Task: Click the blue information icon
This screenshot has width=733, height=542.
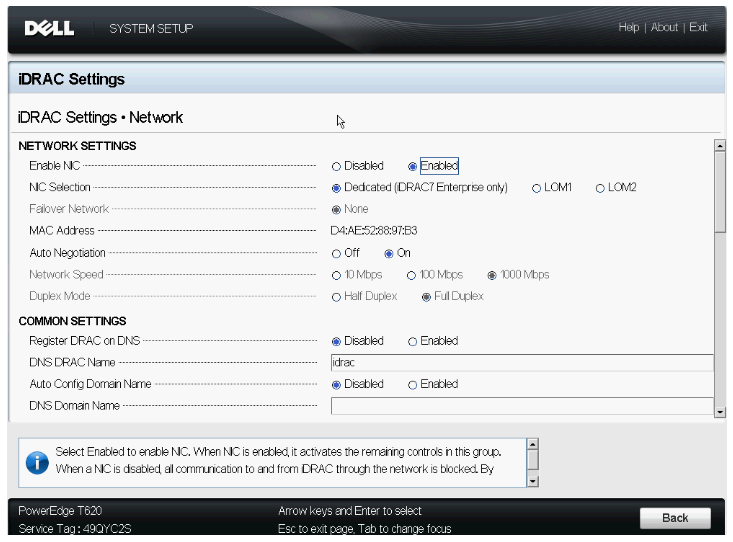Action: (37, 463)
